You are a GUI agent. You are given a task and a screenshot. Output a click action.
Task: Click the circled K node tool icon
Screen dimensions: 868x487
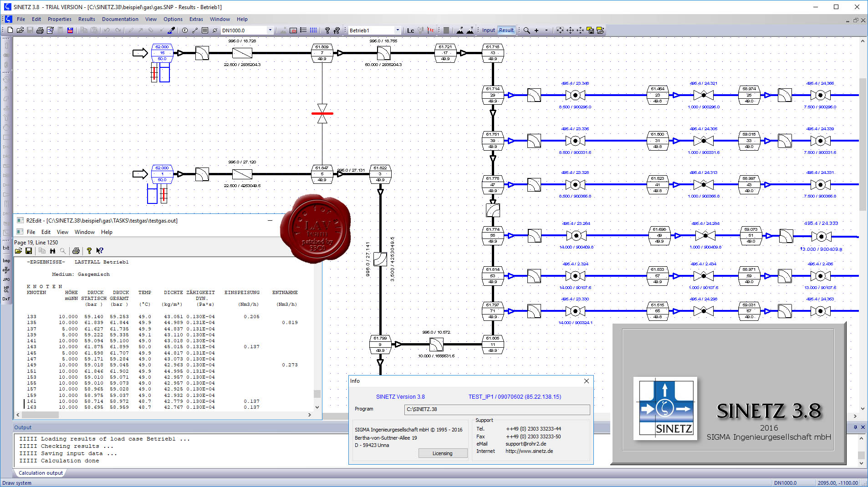click(x=185, y=30)
